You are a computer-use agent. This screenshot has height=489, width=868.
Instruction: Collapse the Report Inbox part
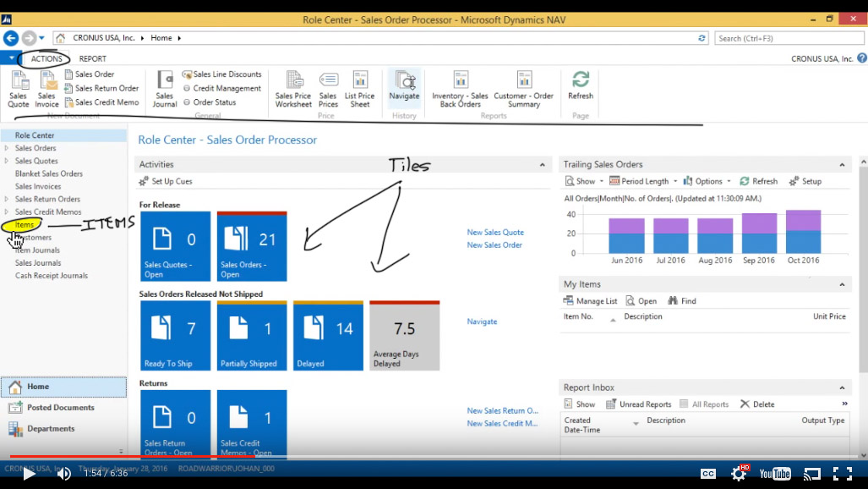tap(842, 387)
